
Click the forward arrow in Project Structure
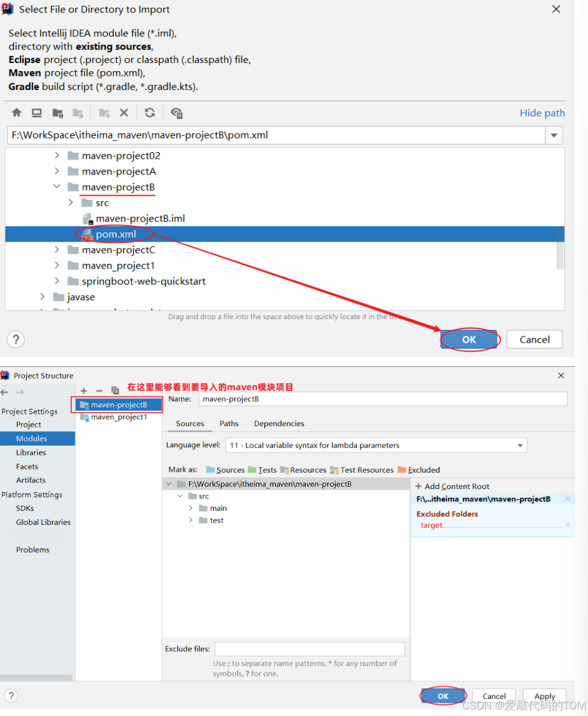point(20,392)
